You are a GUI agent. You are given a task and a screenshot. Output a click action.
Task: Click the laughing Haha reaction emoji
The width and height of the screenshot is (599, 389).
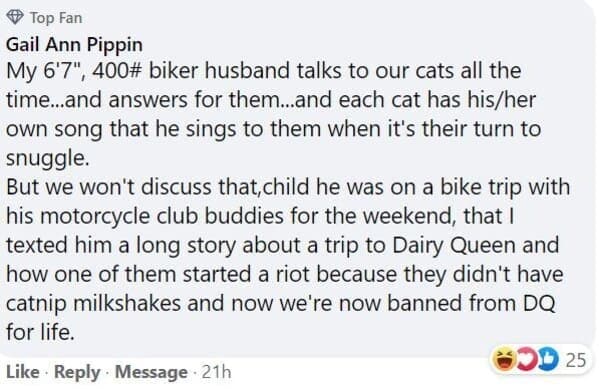(x=504, y=359)
